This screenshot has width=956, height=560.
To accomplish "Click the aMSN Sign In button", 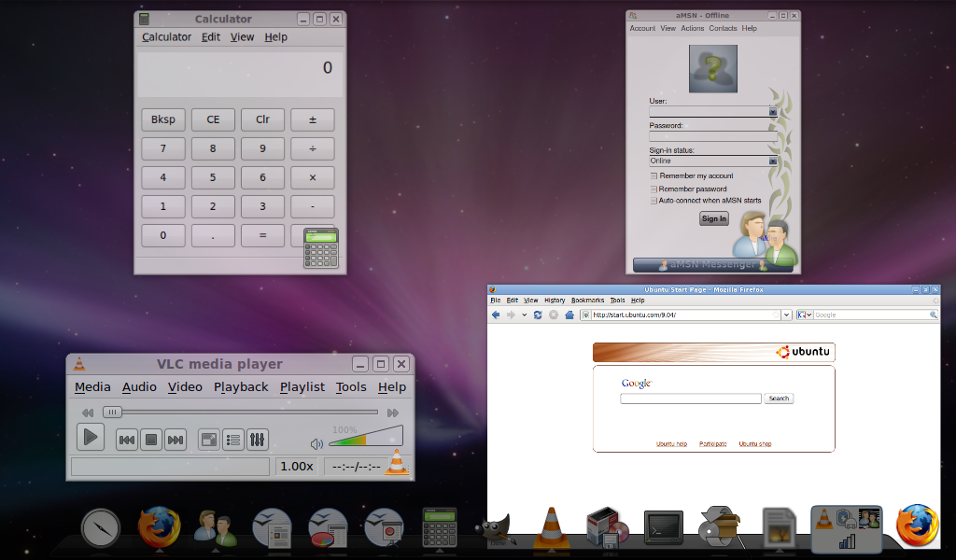I will pos(714,218).
